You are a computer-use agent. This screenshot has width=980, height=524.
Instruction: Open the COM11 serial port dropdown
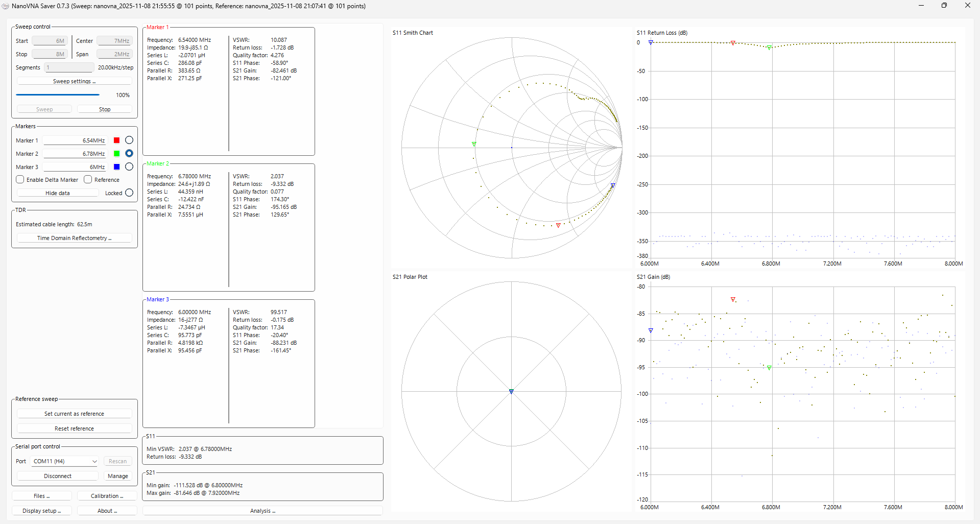click(x=65, y=461)
